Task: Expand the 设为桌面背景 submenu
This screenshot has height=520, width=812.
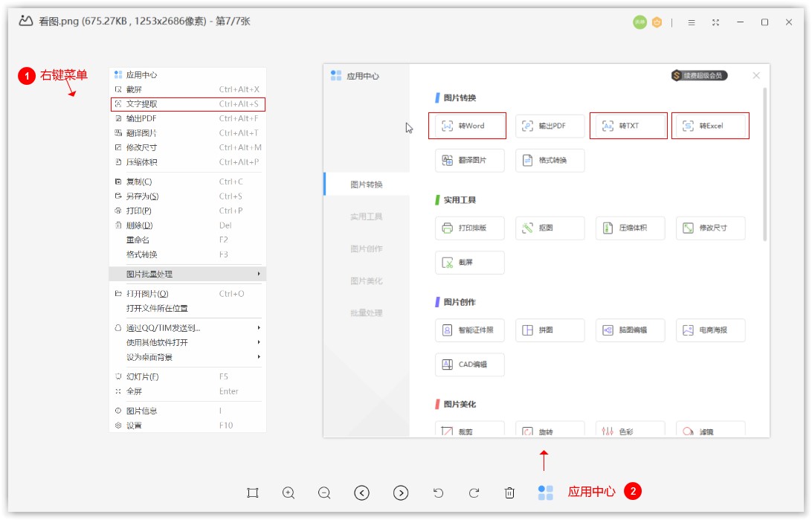Action: [x=187, y=357]
